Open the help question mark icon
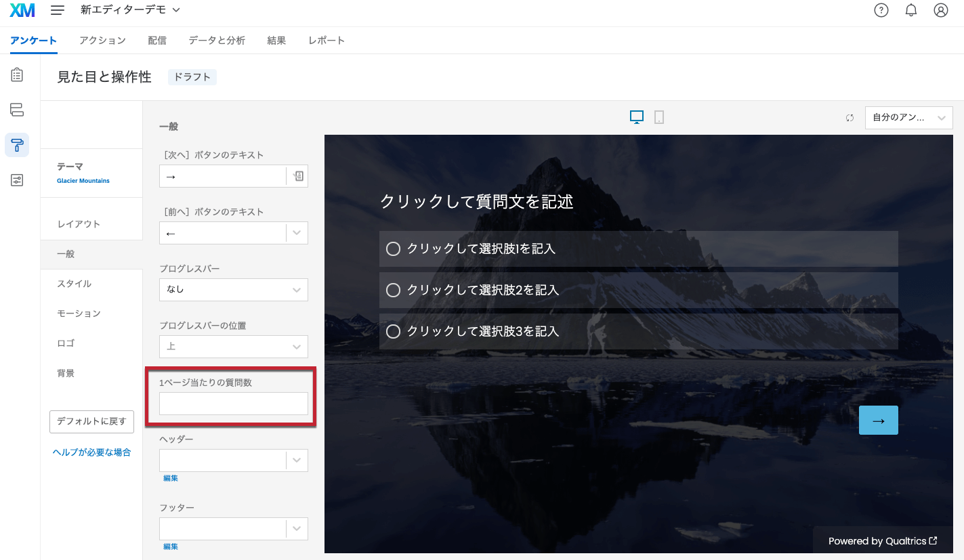This screenshot has height=560, width=964. (881, 10)
